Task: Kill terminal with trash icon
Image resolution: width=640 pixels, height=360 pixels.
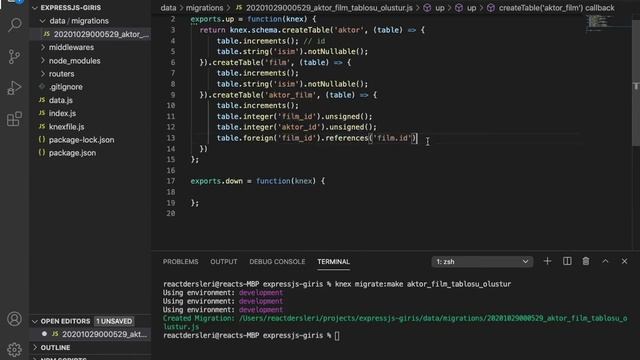Action: [586, 261]
